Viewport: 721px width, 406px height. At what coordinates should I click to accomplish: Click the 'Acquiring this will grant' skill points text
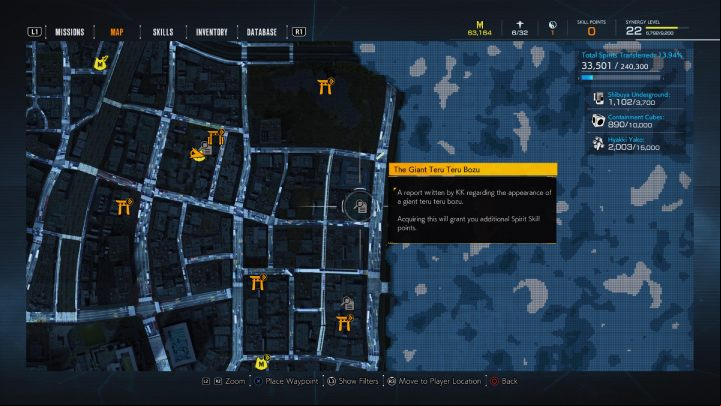click(x=469, y=223)
